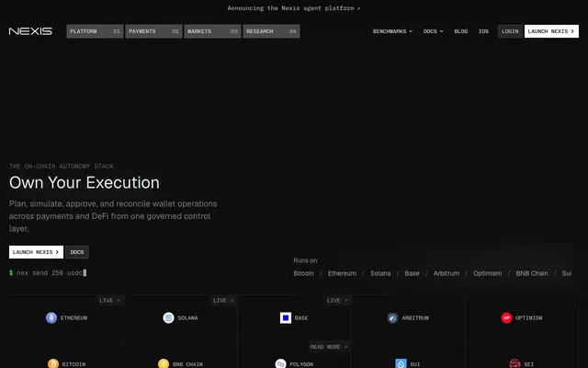
Task: Click Optimism in the Runs on list
Action: point(487,273)
